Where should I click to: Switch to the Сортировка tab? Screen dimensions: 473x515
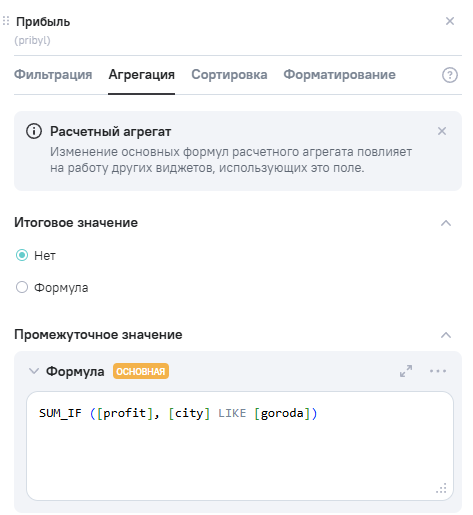[x=229, y=74]
